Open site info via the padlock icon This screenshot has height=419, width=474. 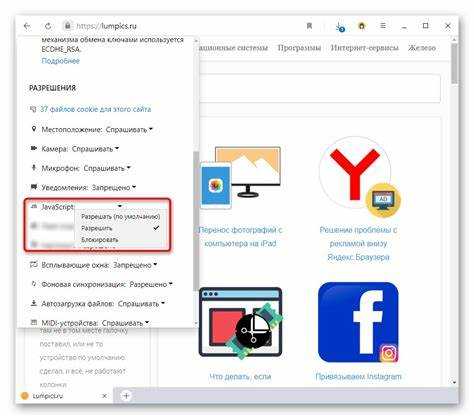(x=68, y=26)
